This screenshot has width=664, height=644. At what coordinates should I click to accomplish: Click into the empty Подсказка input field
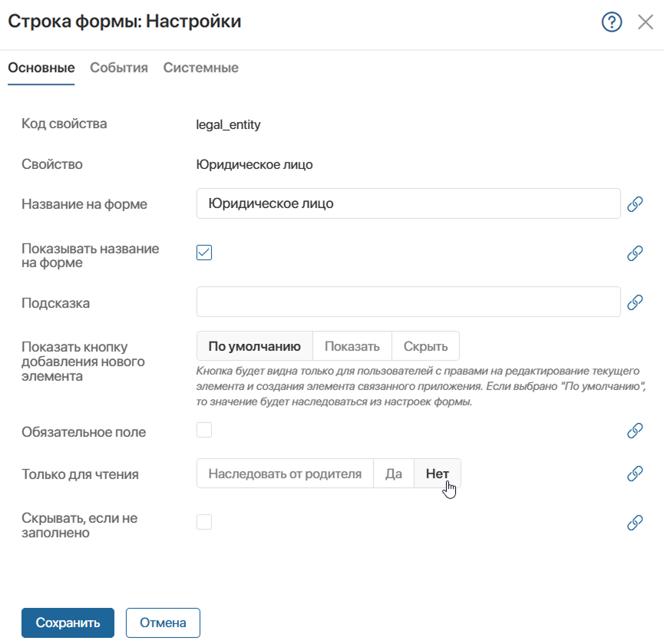[408, 302]
